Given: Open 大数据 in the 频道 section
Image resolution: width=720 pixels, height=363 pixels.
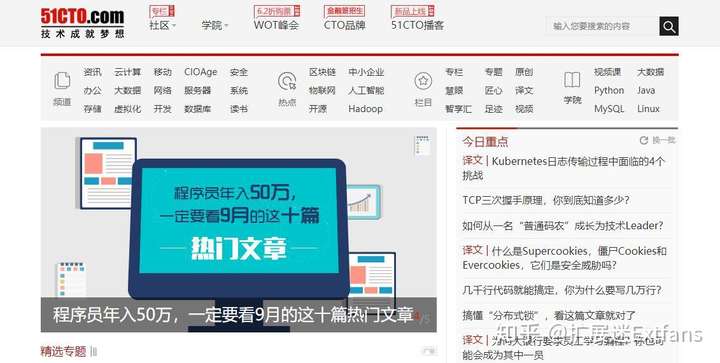Looking at the screenshot, I should 128,90.
